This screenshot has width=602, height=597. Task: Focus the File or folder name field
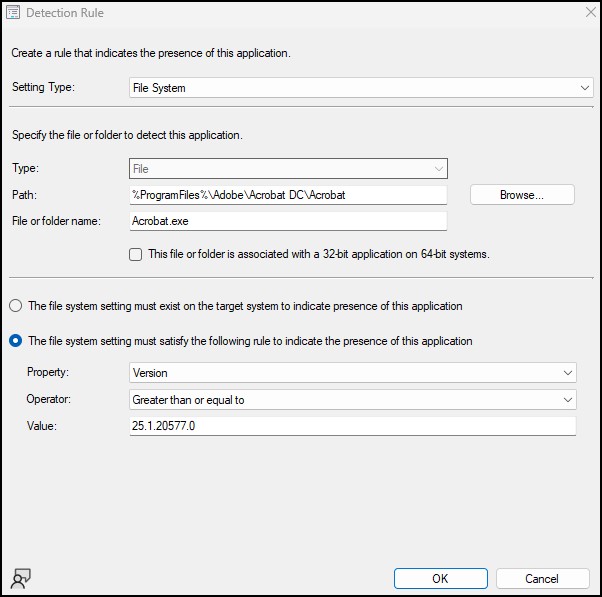(288, 221)
